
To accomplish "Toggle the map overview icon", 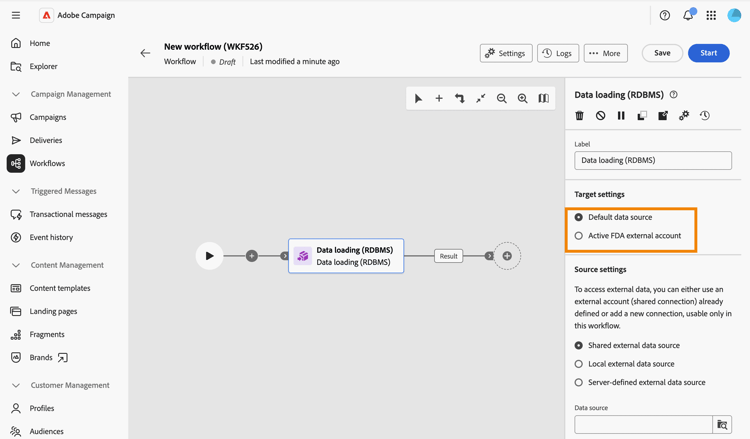I will coord(543,99).
